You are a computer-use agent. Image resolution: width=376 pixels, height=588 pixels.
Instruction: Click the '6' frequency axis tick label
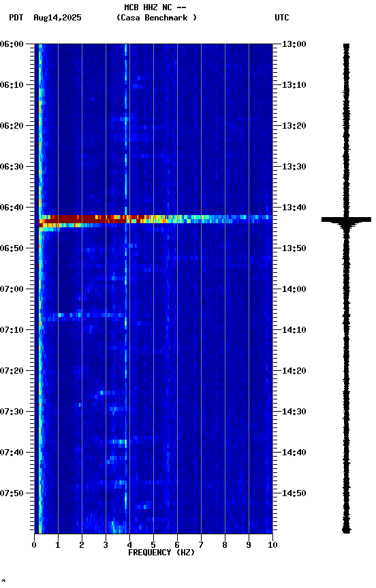coord(177,545)
